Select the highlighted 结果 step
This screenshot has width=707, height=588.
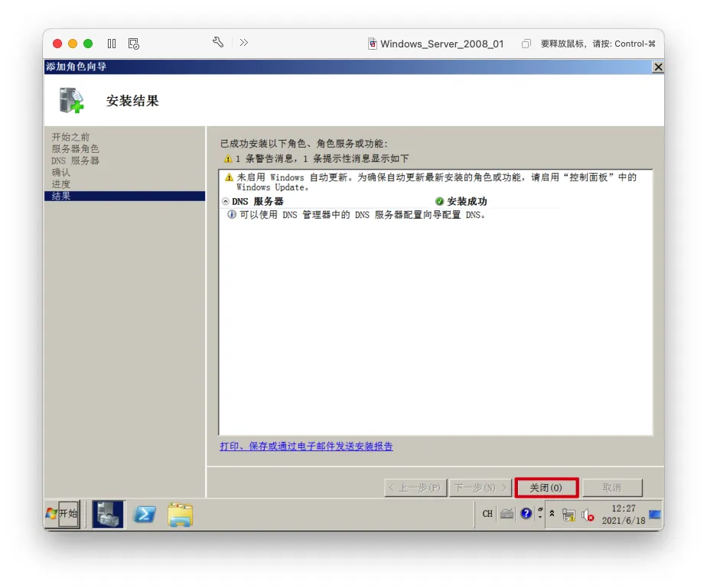(125, 196)
